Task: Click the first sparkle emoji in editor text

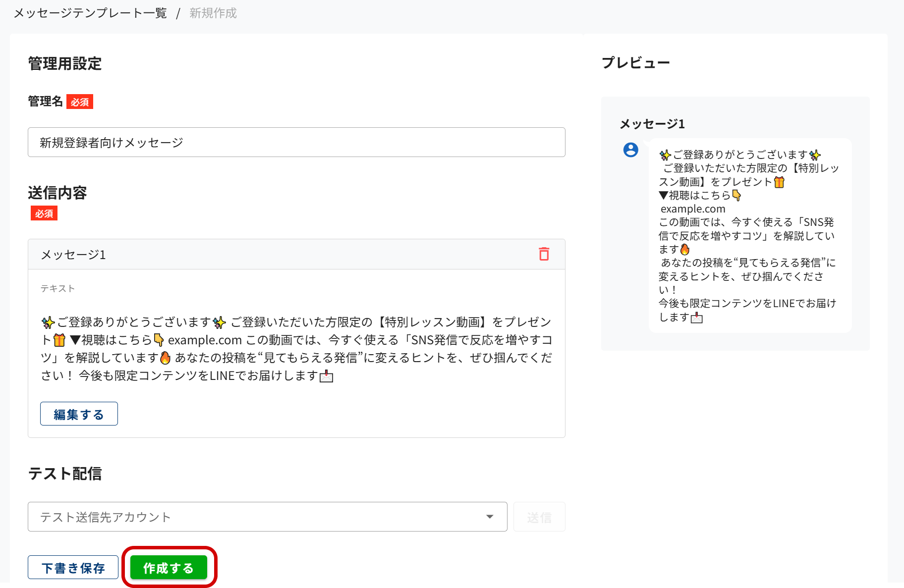Action: point(48,322)
